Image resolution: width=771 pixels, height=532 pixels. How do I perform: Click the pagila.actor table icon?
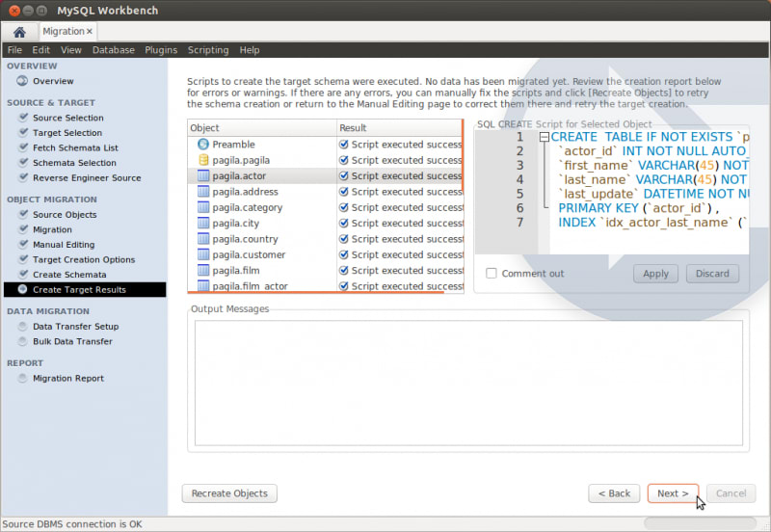(x=203, y=175)
